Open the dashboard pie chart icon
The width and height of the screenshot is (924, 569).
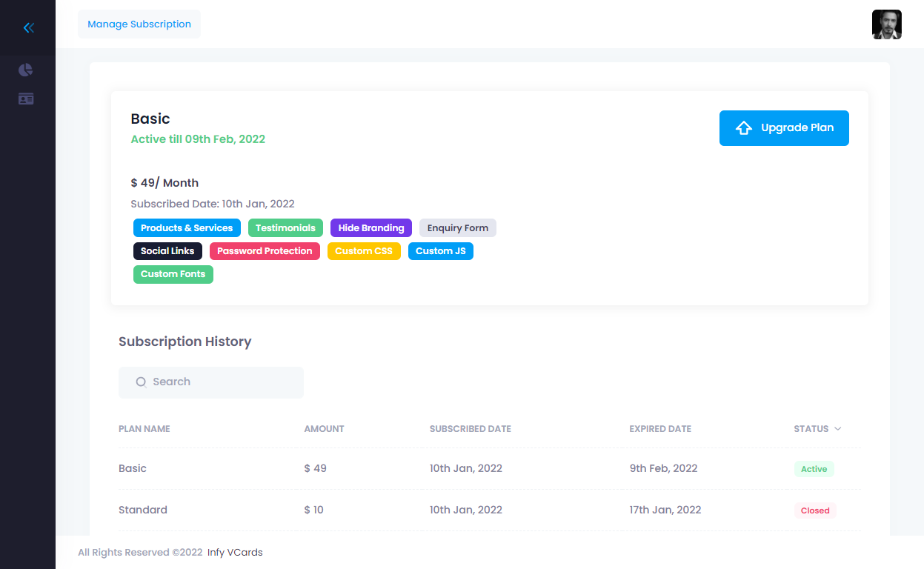[26, 70]
